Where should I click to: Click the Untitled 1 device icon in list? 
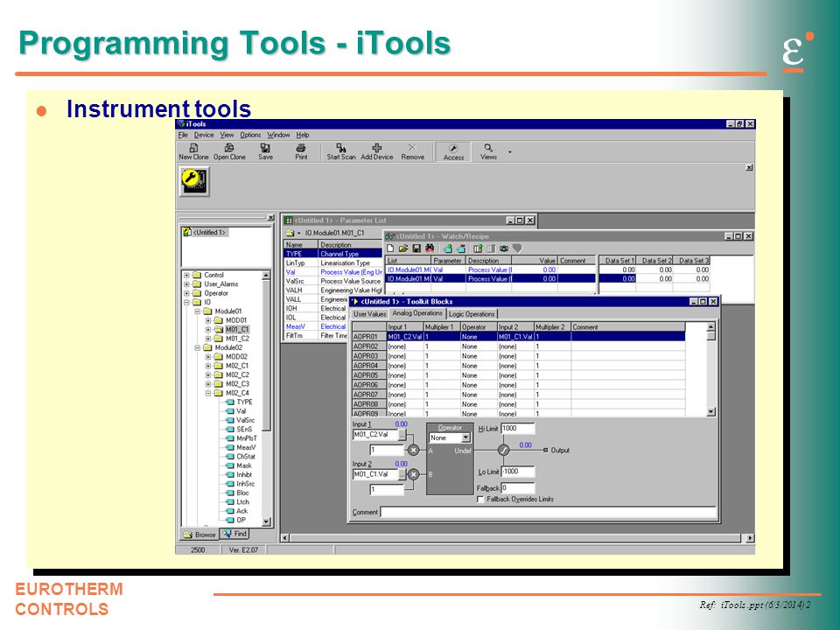187,232
